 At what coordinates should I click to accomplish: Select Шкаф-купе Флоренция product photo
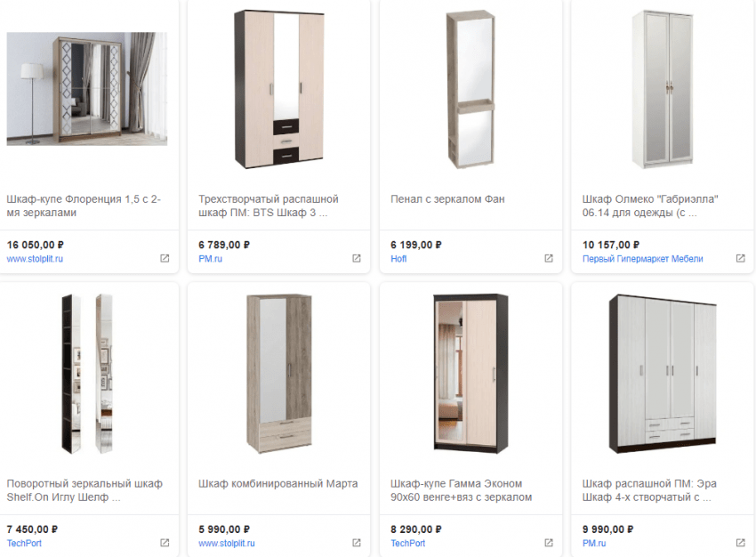tap(86, 89)
